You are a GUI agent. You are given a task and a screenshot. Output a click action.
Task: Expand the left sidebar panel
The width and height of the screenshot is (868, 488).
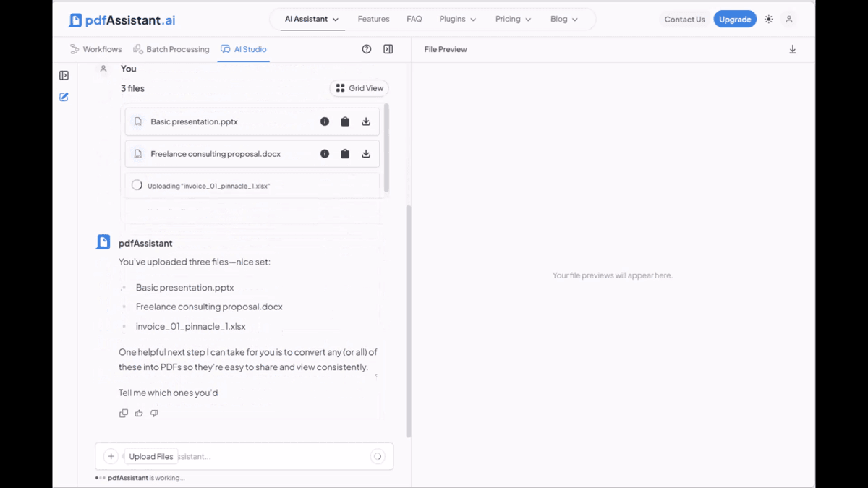(x=64, y=75)
